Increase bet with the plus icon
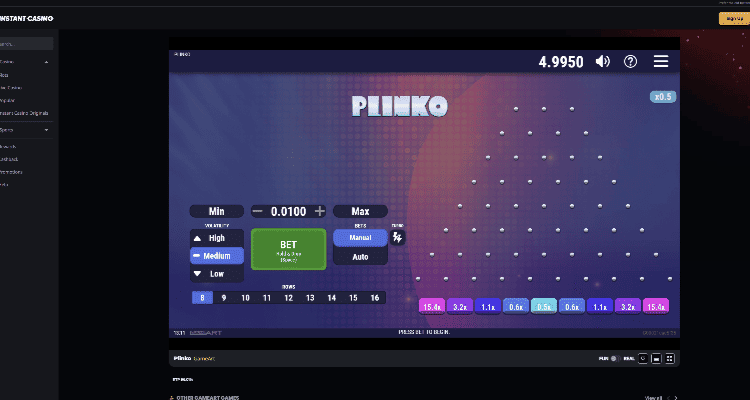This screenshot has height=400, width=750. point(320,211)
